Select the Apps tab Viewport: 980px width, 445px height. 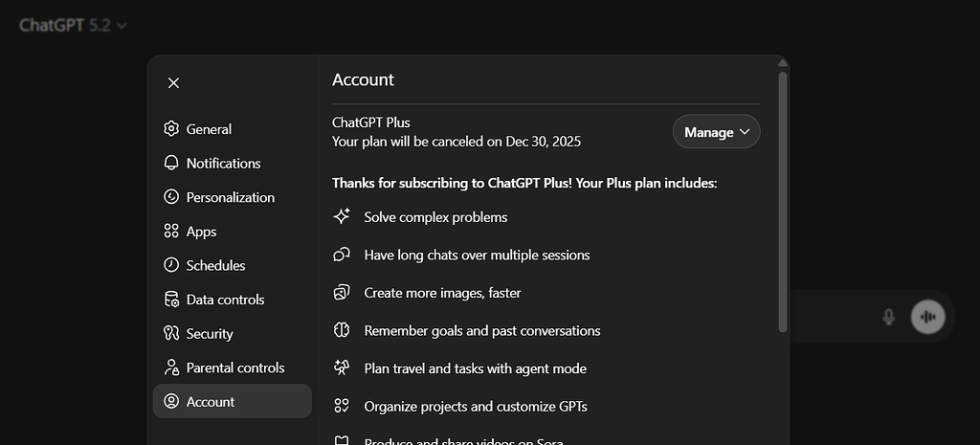click(x=233, y=232)
